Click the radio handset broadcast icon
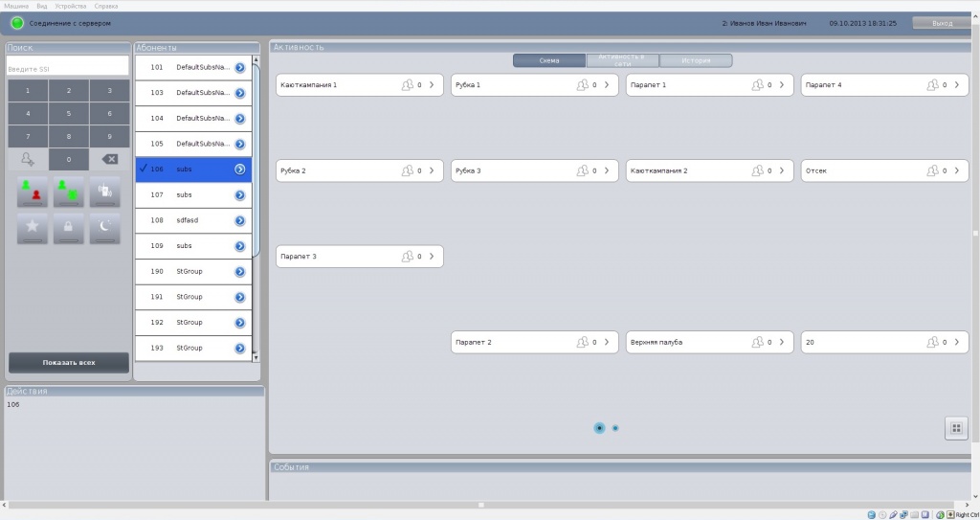The height and width of the screenshot is (520, 980). [x=104, y=192]
